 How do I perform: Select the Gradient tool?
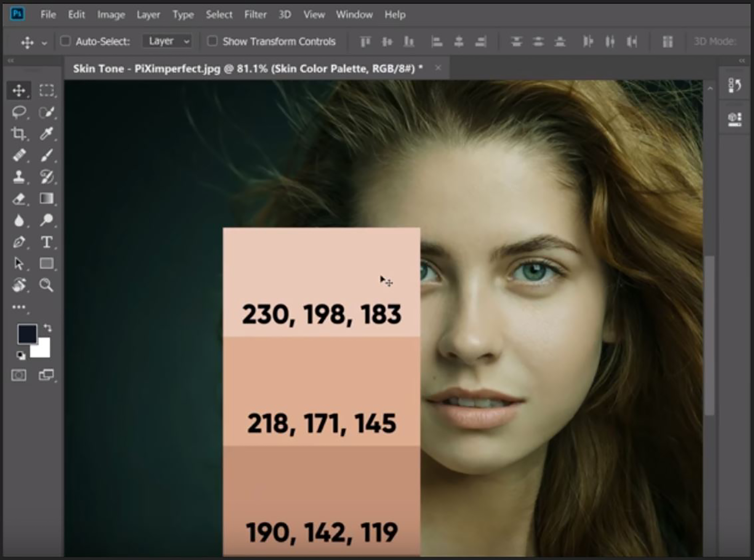point(47,198)
